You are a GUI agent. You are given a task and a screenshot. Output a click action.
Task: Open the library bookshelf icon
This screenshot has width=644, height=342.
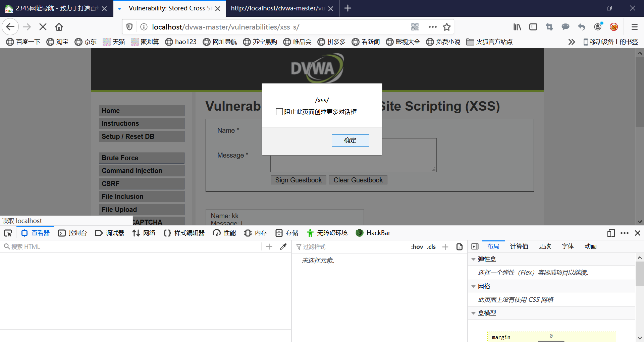pyautogui.click(x=517, y=27)
